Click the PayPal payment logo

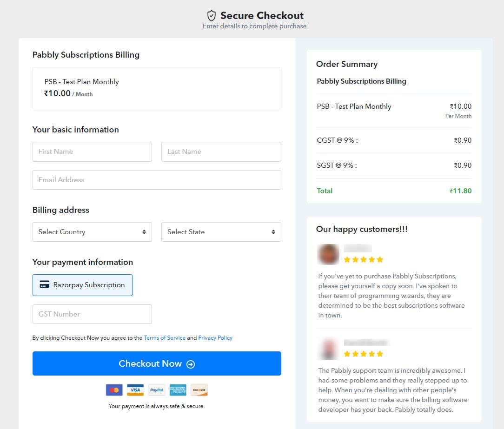(157, 390)
